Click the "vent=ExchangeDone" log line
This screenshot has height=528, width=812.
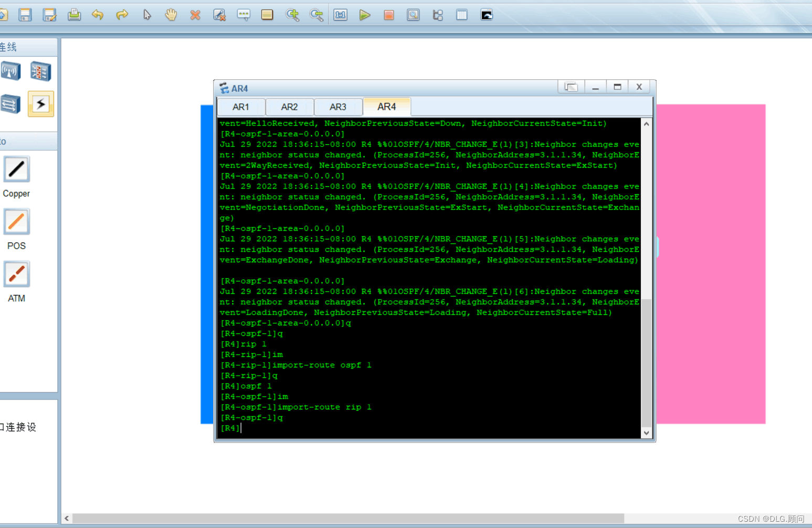(x=429, y=260)
